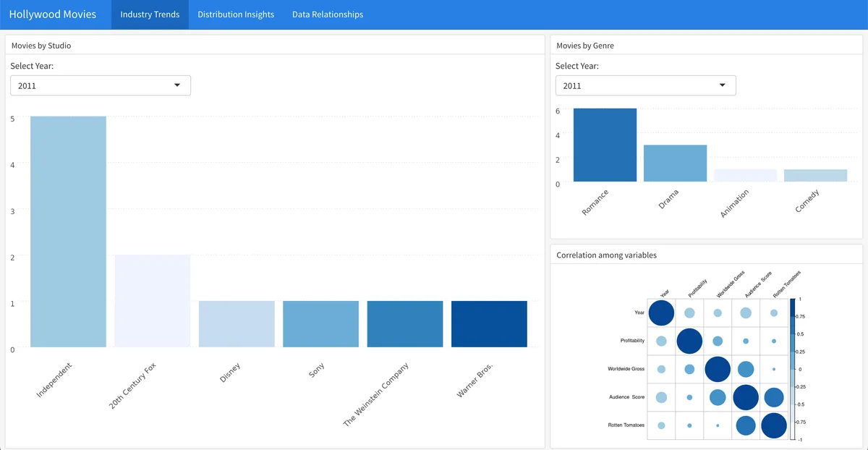The height and width of the screenshot is (450, 868).
Task: Select the 20th Century Fox bar
Action: (153, 300)
